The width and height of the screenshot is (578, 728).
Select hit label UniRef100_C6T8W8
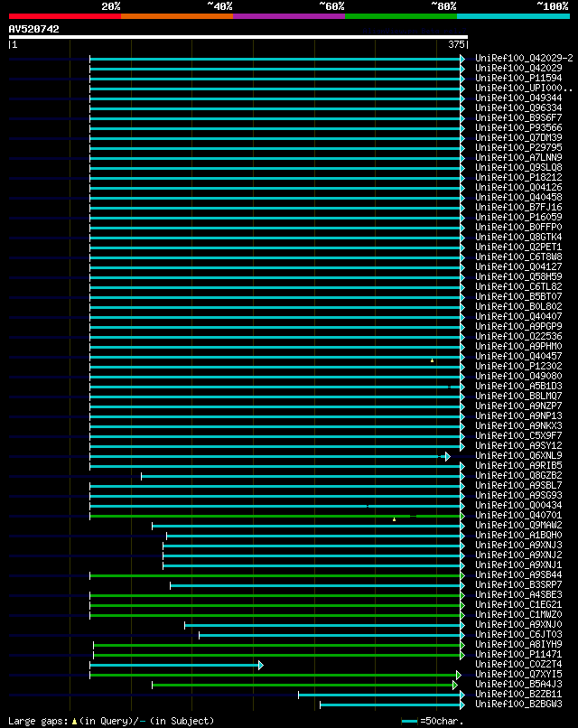point(518,257)
